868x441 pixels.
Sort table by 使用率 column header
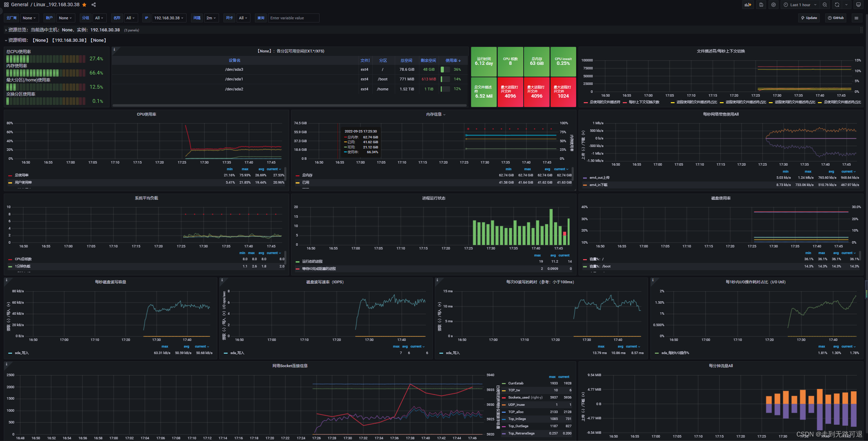[x=453, y=60]
